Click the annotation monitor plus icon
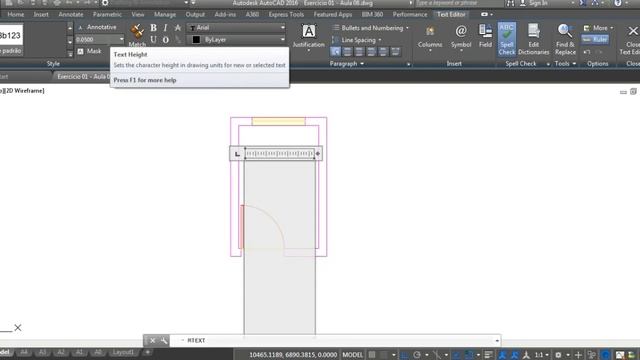Screen dimensions: 640x360 click(578, 355)
